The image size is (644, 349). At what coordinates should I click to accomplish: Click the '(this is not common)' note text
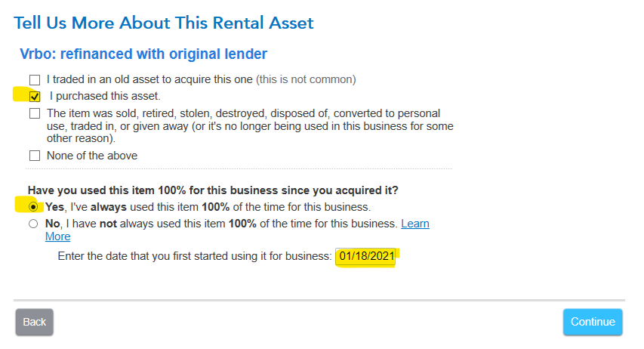coord(306,79)
